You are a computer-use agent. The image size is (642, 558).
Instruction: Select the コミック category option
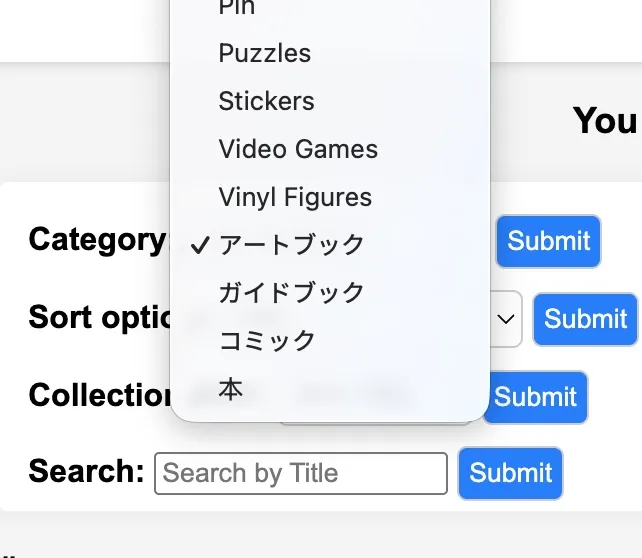(x=267, y=341)
